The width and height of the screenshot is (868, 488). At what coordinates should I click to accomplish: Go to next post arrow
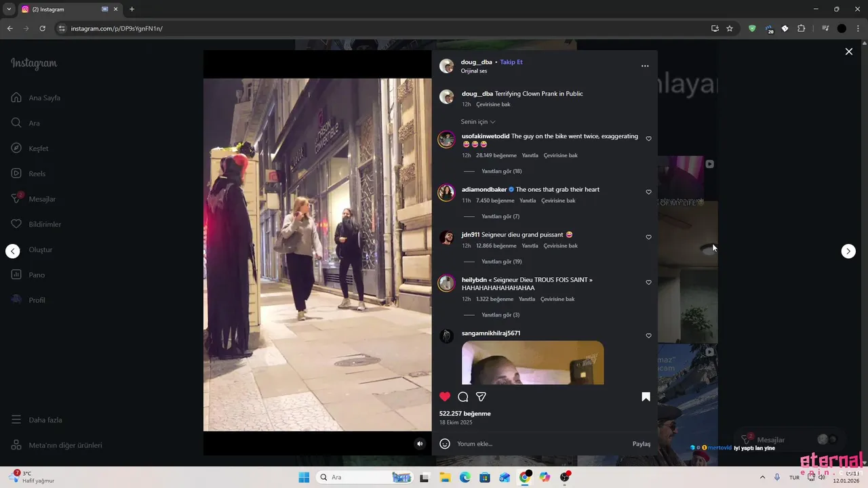848,251
